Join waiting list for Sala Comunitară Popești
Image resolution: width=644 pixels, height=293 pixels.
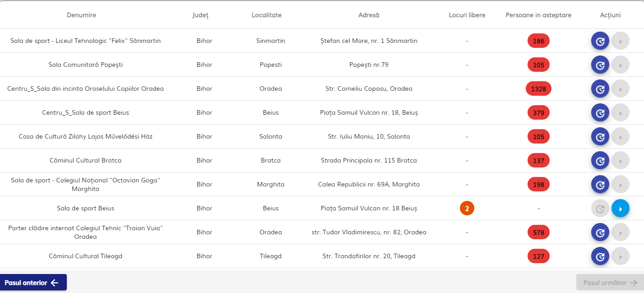[600, 65]
